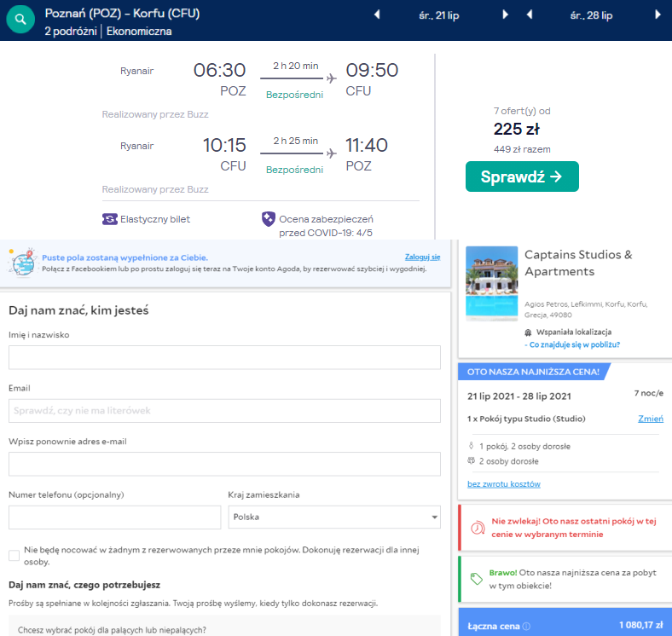The height and width of the screenshot is (636, 672).
Task: Click the Zaloguj się link
Action: pyautogui.click(x=422, y=257)
